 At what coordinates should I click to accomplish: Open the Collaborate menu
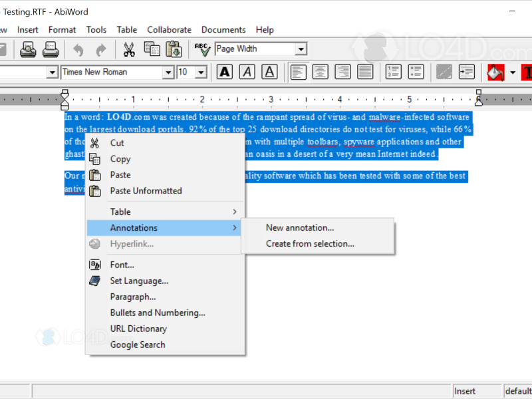(x=170, y=30)
